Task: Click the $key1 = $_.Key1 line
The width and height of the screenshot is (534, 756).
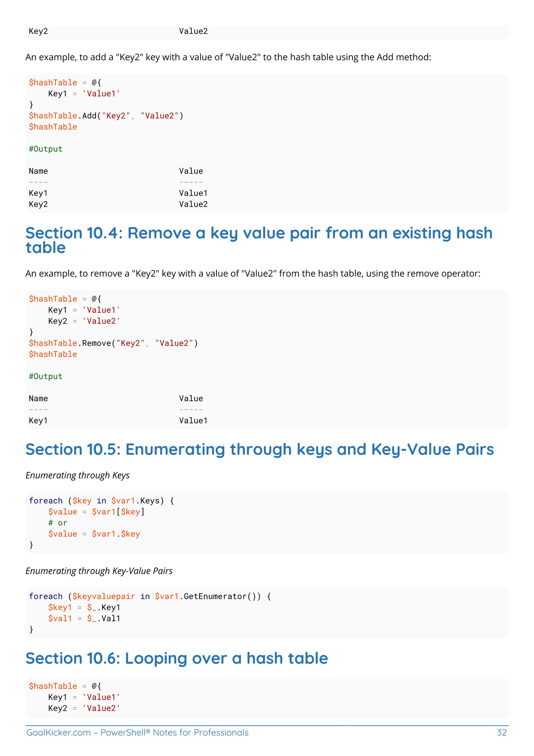Action: [x=84, y=607]
